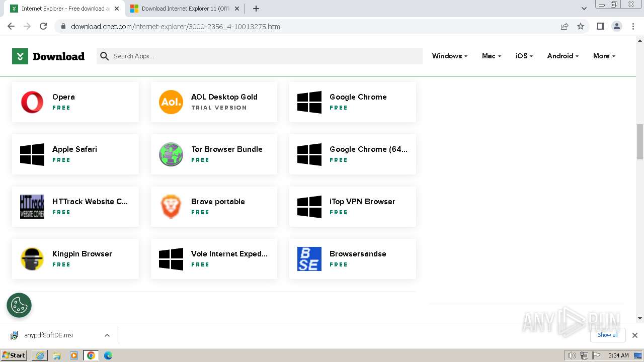Click the Opera app icon
Screen dimensions: 644x362
(x=32, y=102)
